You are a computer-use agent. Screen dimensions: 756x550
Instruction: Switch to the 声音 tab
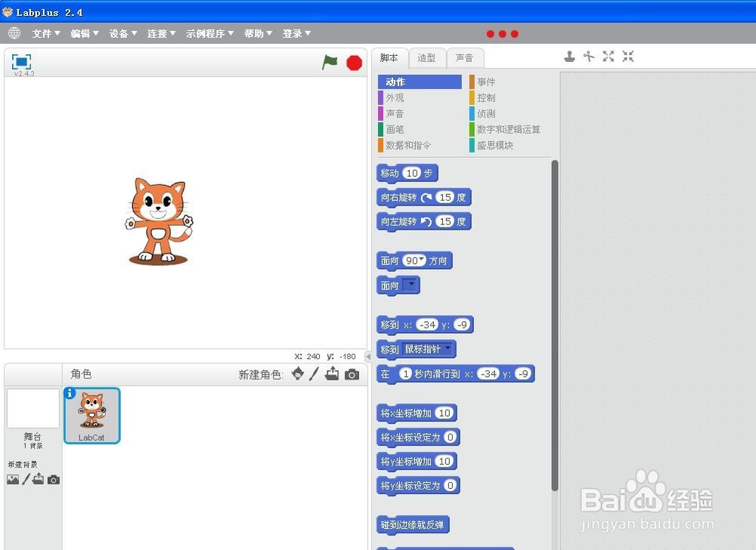click(x=465, y=57)
